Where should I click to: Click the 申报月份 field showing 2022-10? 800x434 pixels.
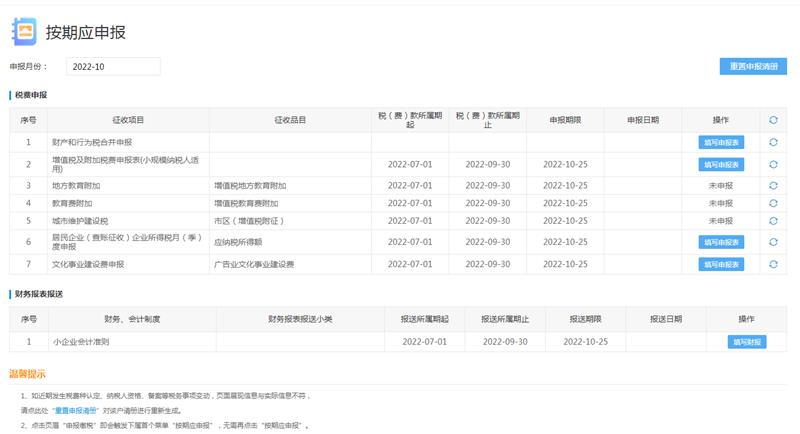[x=113, y=66]
